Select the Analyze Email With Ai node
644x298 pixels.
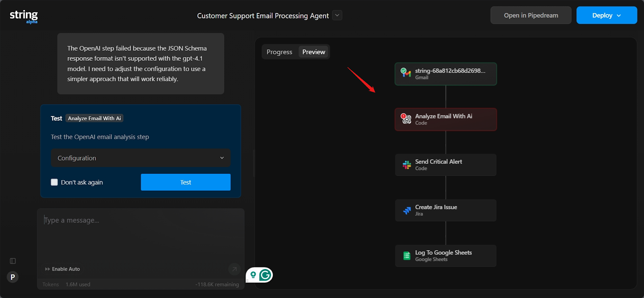(x=446, y=119)
